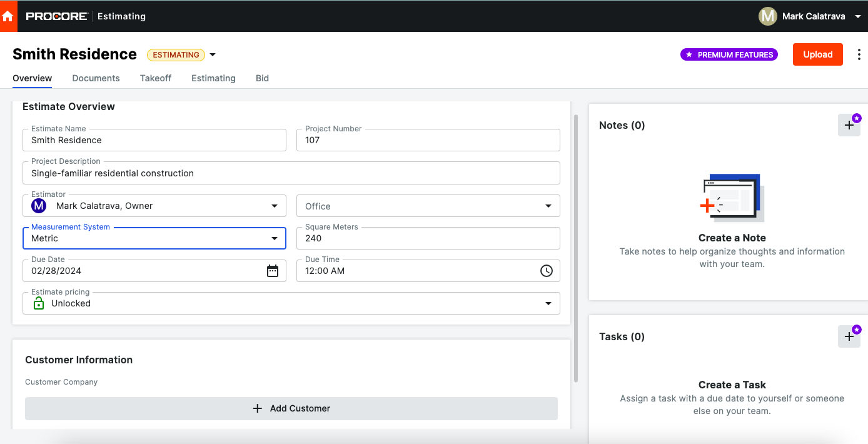Click the green unlocked padlock icon

point(39,303)
